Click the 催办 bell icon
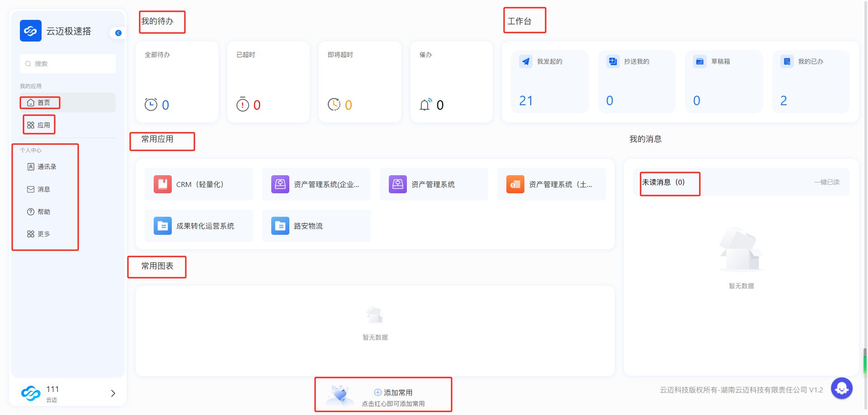 pos(425,105)
